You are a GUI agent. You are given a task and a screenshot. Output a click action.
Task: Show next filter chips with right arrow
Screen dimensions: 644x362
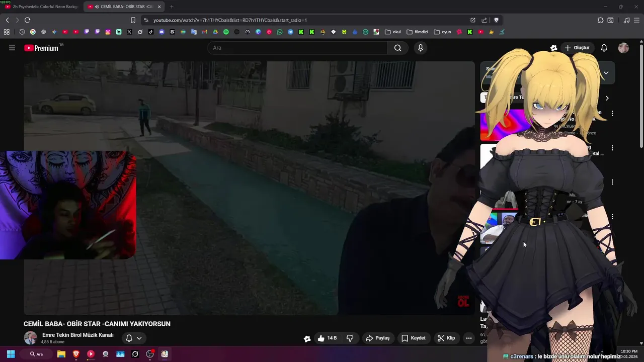[x=607, y=98]
